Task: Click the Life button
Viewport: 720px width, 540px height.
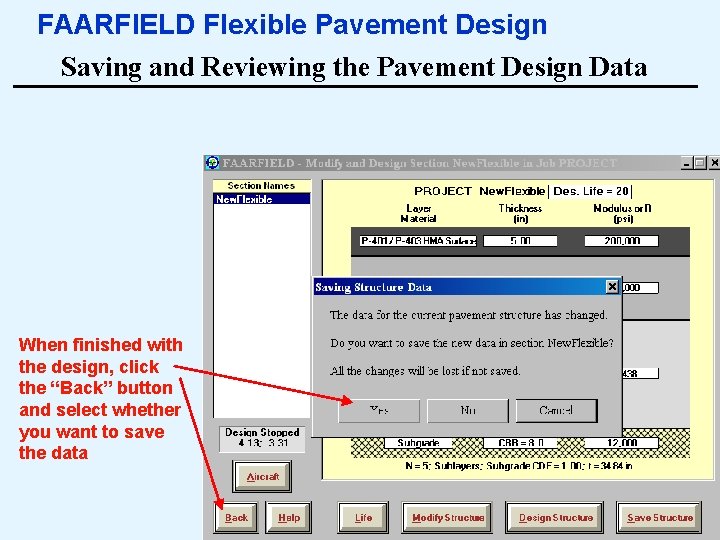Action: click(x=363, y=518)
